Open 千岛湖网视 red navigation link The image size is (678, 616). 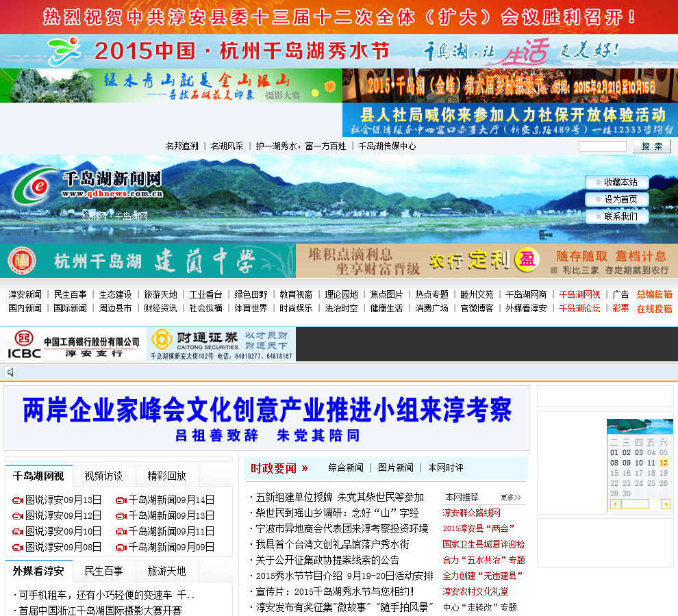pyautogui.click(x=580, y=294)
